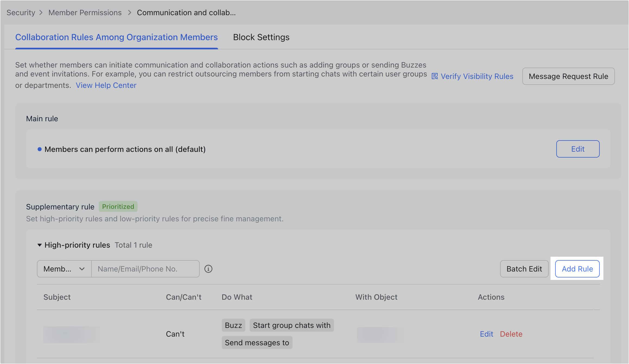Open View Help Center link
Viewport: 629px width, 364px height.
click(x=106, y=85)
